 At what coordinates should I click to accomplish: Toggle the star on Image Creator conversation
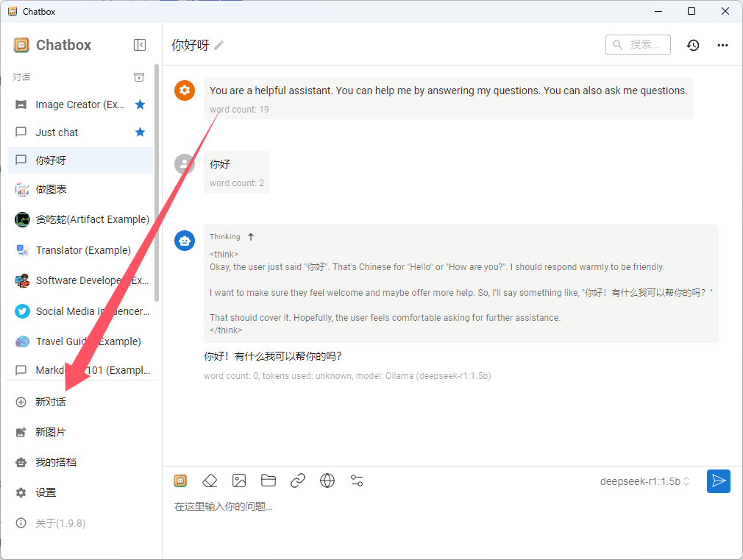coord(140,104)
